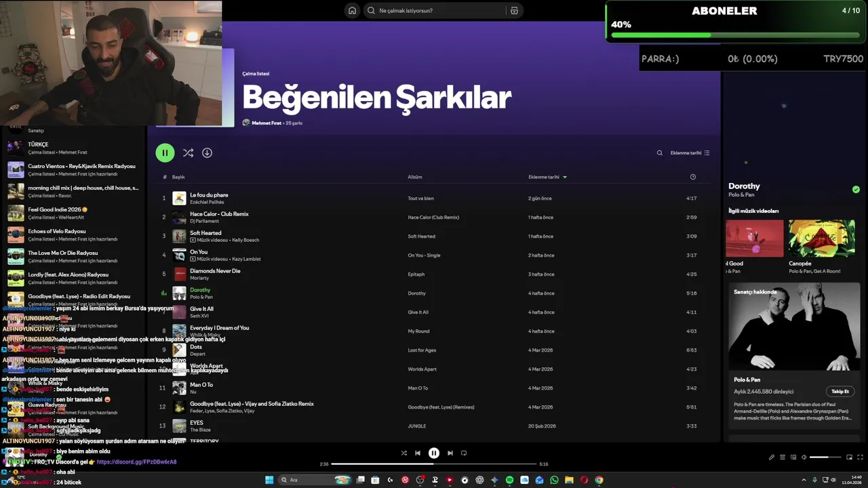Image resolution: width=868 pixels, height=488 pixels.
Task: Open Feel Good Indie 2026 playlist
Action: (x=73, y=213)
